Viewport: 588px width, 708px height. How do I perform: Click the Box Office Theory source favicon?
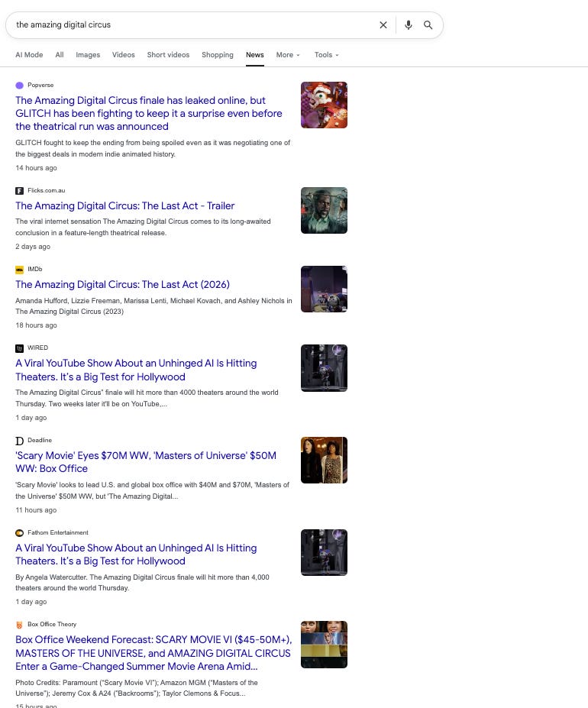pyautogui.click(x=19, y=625)
